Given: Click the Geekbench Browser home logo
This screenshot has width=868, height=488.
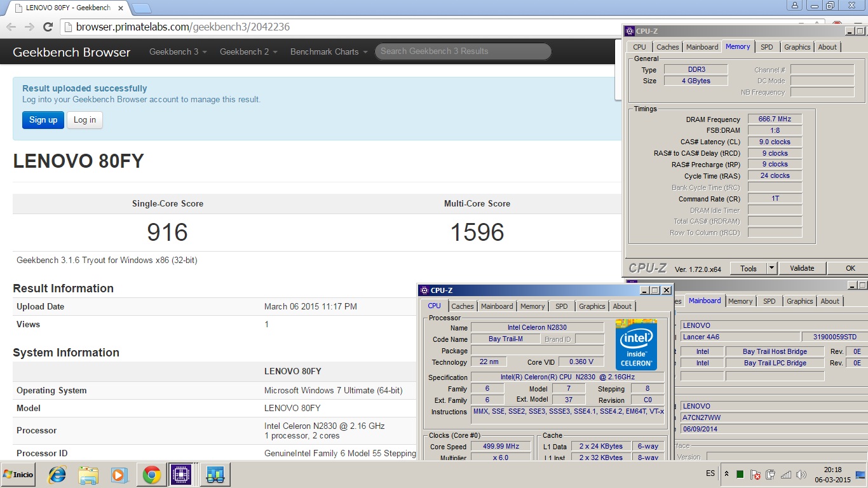Looking at the screenshot, I should [x=71, y=52].
